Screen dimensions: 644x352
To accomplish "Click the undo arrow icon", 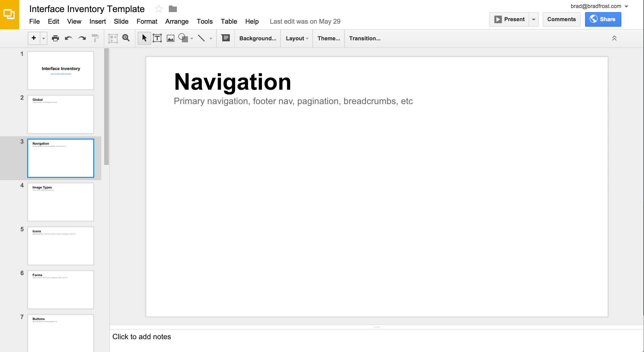I will tap(69, 38).
